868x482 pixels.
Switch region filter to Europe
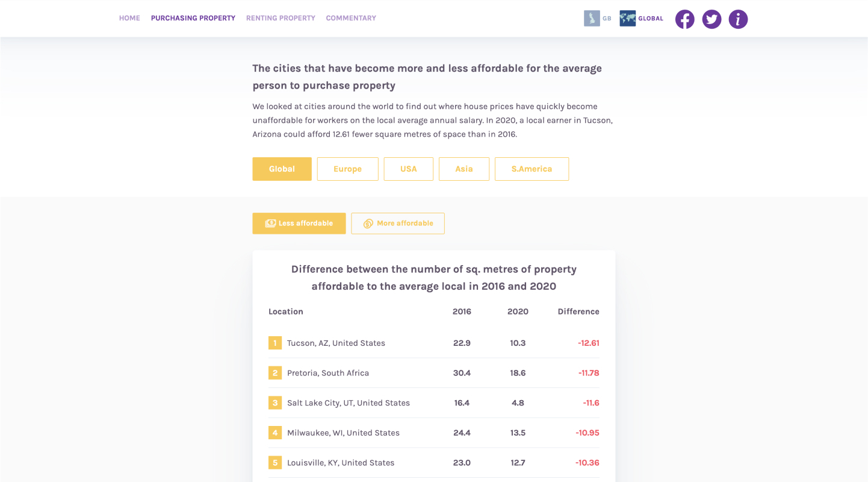[348, 169]
